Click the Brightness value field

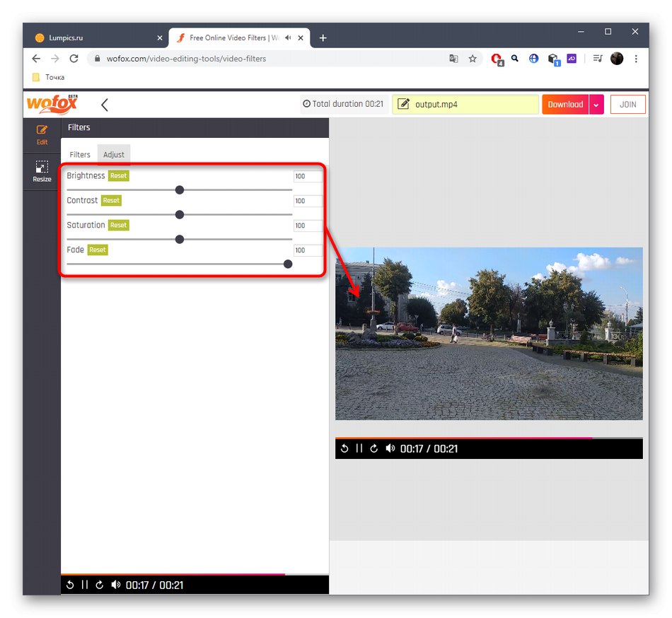tap(307, 176)
